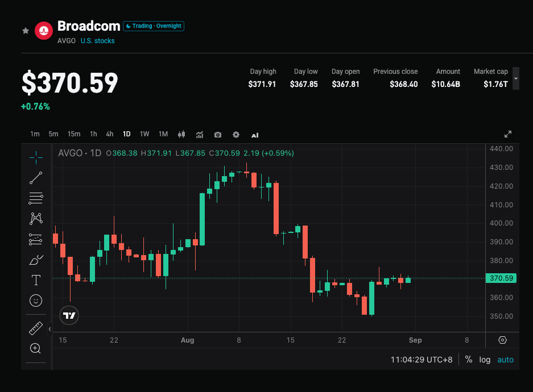The height and width of the screenshot is (392, 533).
Task: Expand chart to fullscreen
Action: [x=508, y=134]
